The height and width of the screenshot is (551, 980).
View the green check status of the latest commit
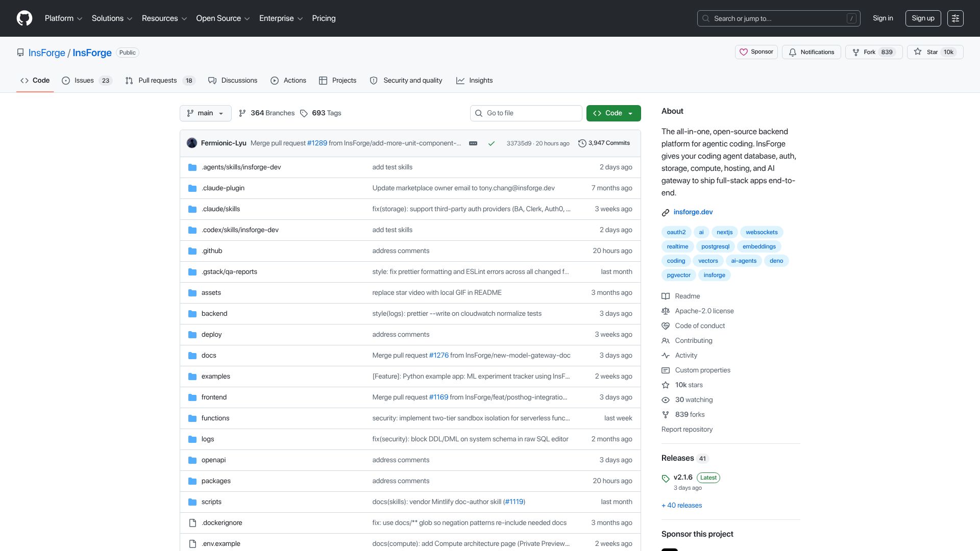[492, 143]
